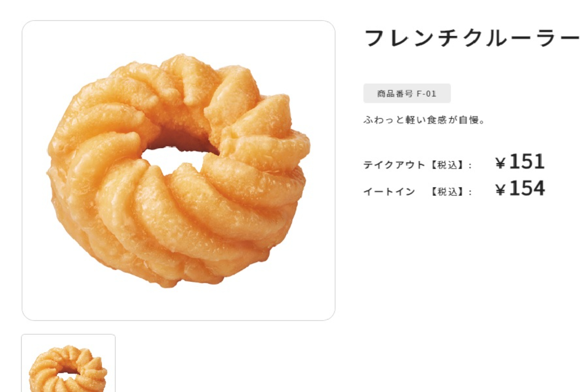Open the large French cruller product photo
Image resolution: width=588 pixels, height=392 pixels.
[178, 171]
